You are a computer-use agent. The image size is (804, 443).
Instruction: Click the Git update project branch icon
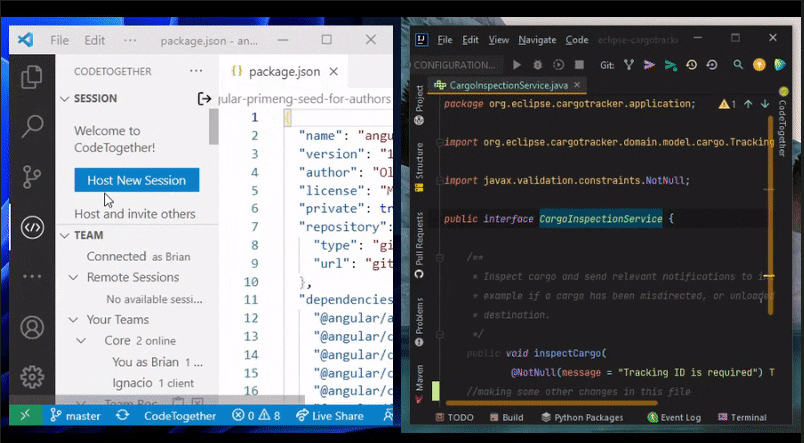click(x=629, y=65)
